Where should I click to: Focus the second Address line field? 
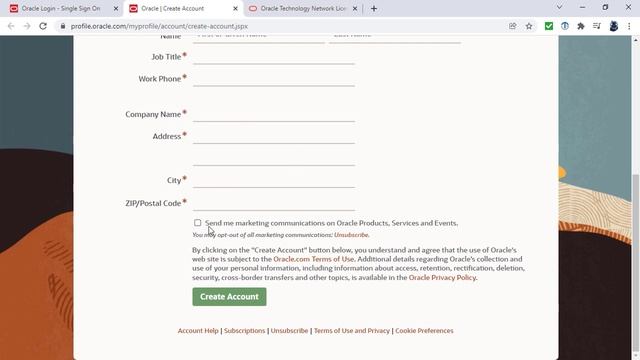click(x=273, y=159)
